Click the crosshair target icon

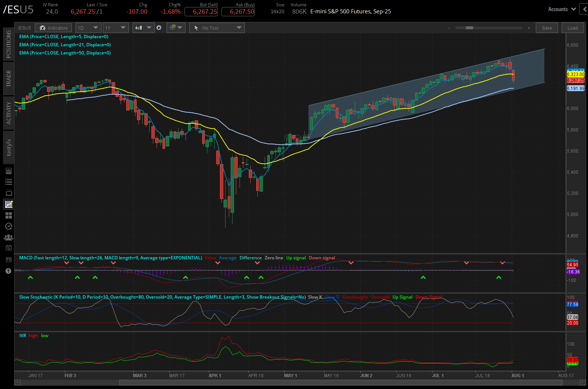[x=172, y=27]
